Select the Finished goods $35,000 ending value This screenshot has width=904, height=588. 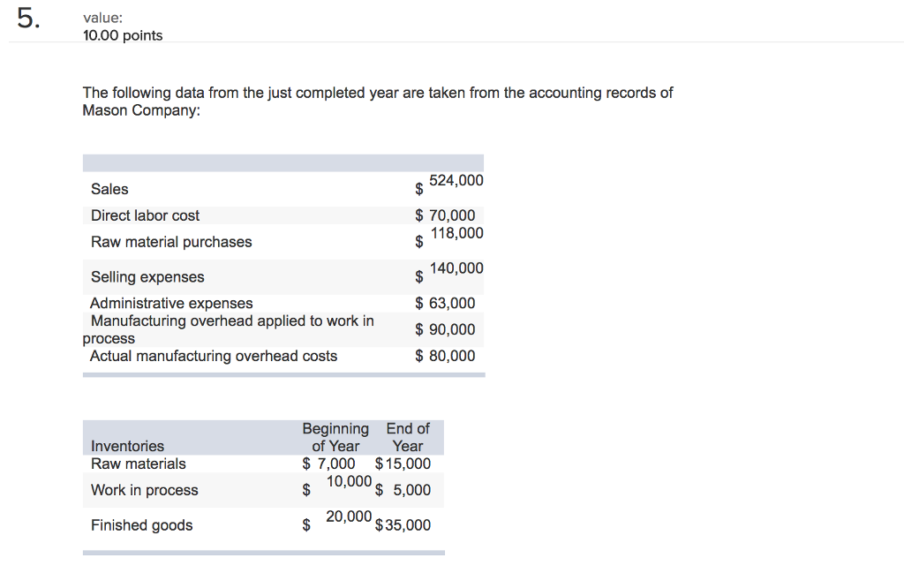[x=403, y=524]
